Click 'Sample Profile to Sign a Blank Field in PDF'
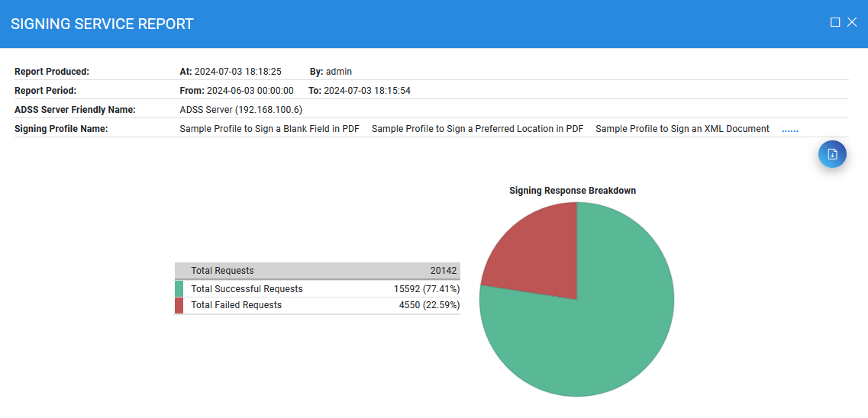The width and height of the screenshot is (868, 418). point(269,129)
